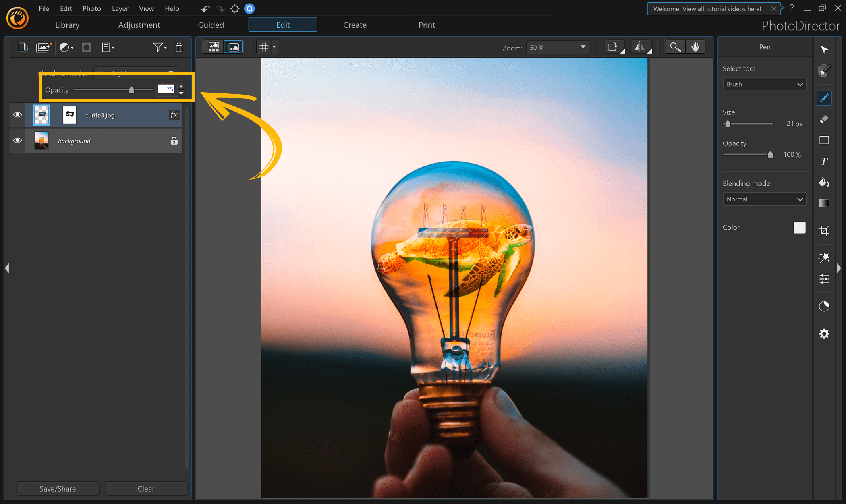Select the Text tool

[x=824, y=161]
